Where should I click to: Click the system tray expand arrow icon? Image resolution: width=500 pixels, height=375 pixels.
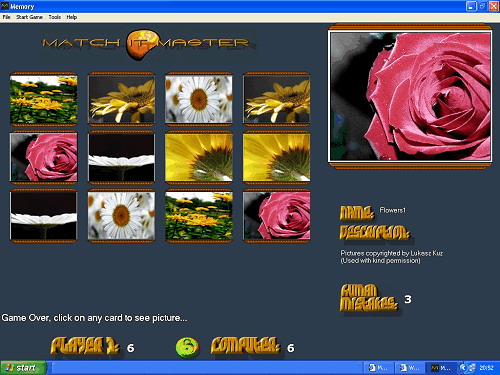coord(463,368)
